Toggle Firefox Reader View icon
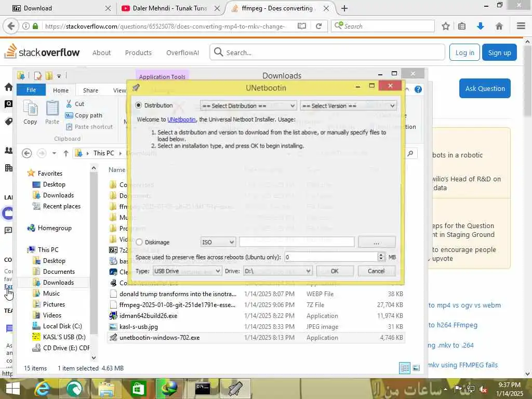Screen dimensions: 532x399 pos(302,26)
